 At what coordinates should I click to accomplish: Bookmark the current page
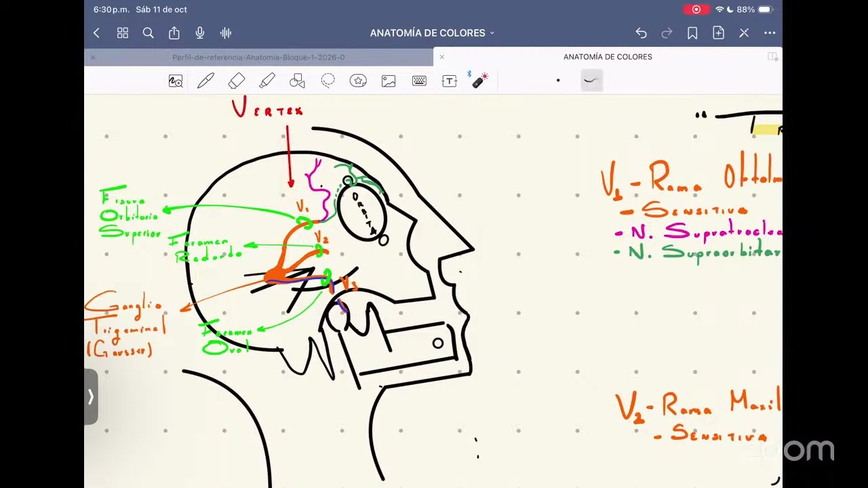(x=692, y=33)
